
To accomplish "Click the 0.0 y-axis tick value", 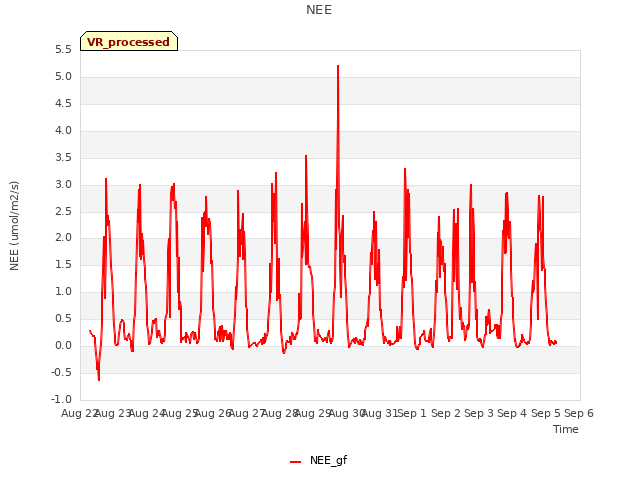I will 63,346.
